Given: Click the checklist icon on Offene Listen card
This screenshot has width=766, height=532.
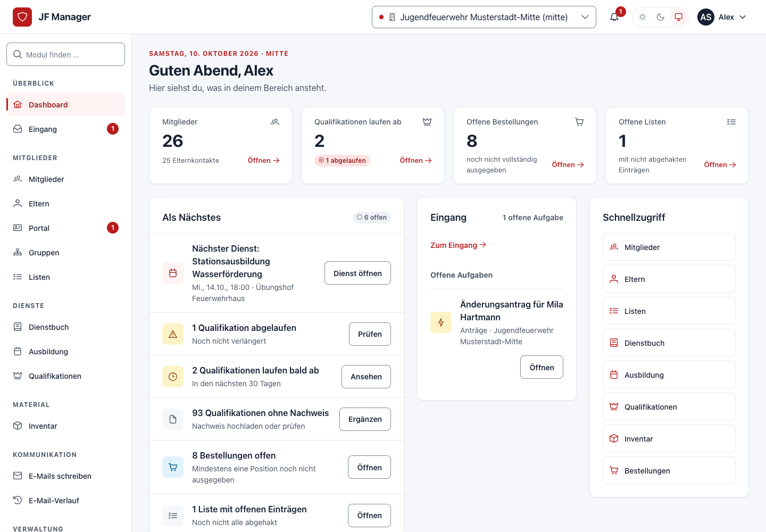Looking at the screenshot, I should coord(731,122).
